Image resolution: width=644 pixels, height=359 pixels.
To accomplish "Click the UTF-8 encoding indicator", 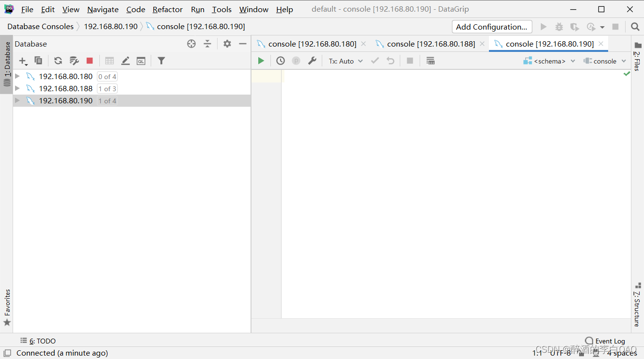I will [560, 353].
